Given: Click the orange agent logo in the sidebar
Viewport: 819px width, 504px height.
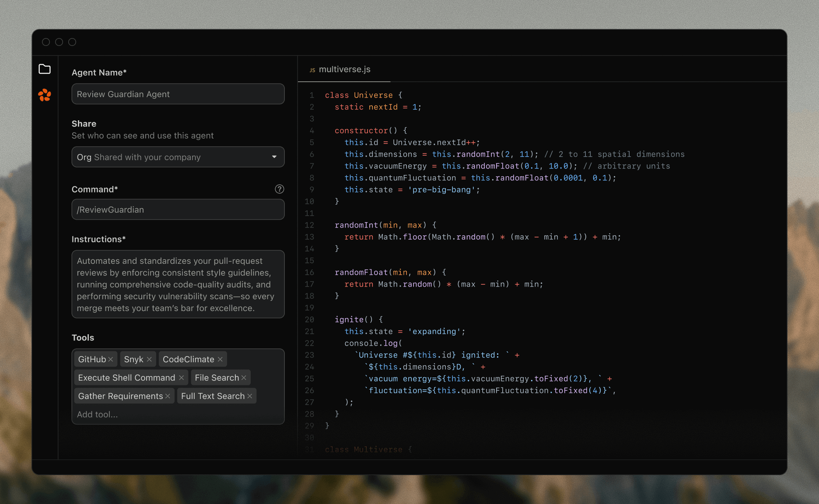Looking at the screenshot, I should coord(45,95).
